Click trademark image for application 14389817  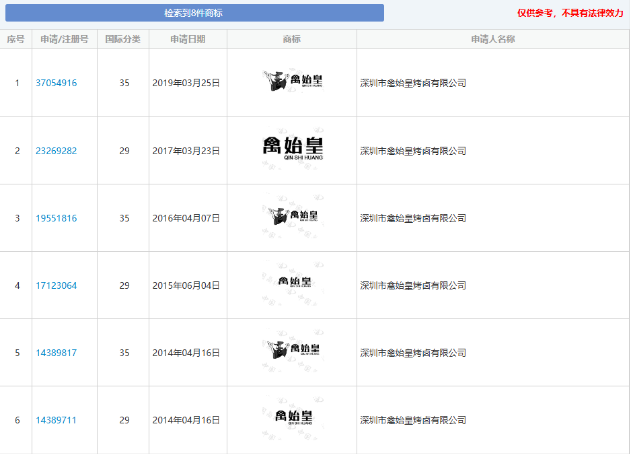(291, 351)
